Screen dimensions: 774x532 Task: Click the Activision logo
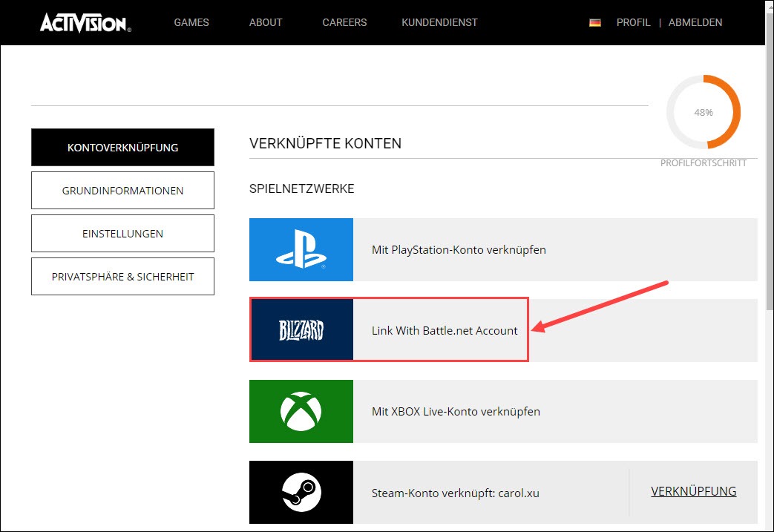pos(85,23)
